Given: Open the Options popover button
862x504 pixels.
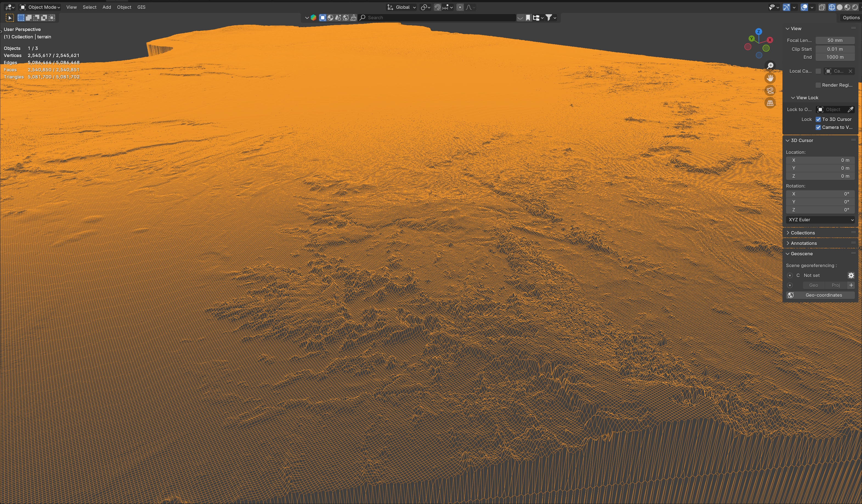Looking at the screenshot, I should pos(851,18).
